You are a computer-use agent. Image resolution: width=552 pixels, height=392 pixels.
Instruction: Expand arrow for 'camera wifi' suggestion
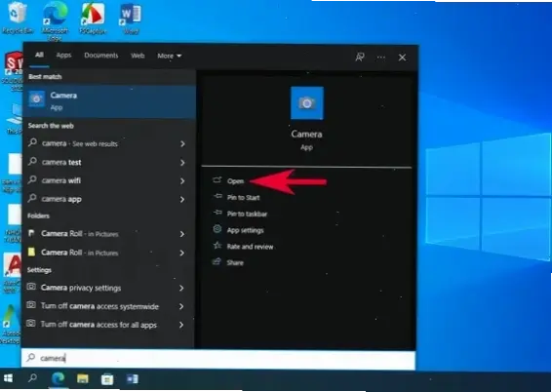point(182,180)
